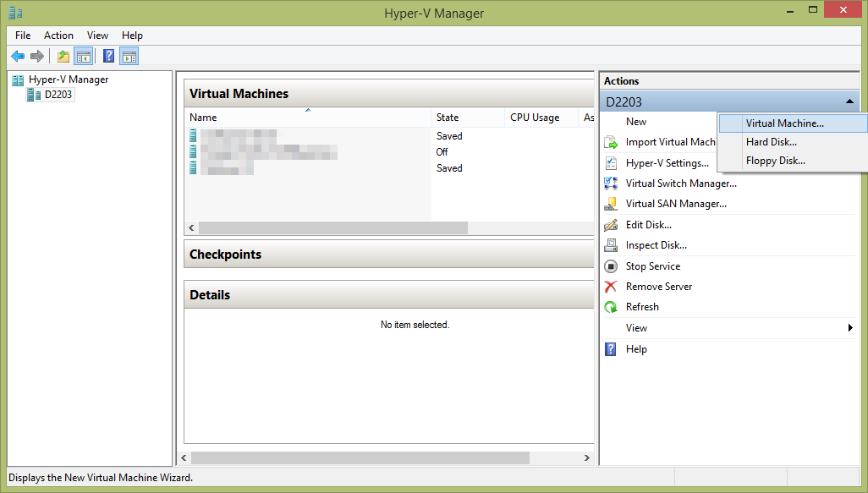Minimize the Hyper-V Manager window
This screenshot has height=493, width=868.
(790, 10)
